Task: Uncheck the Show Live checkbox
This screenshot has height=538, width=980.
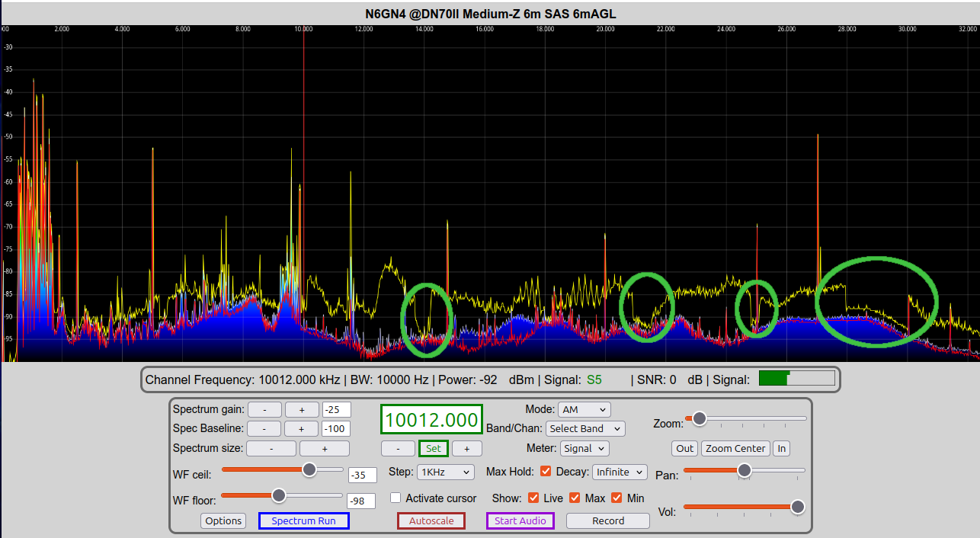Action: pyautogui.click(x=533, y=498)
